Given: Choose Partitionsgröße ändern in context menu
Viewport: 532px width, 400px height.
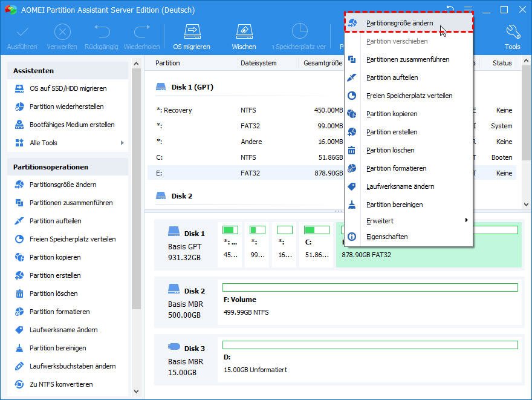Looking at the screenshot, I should point(409,23).
